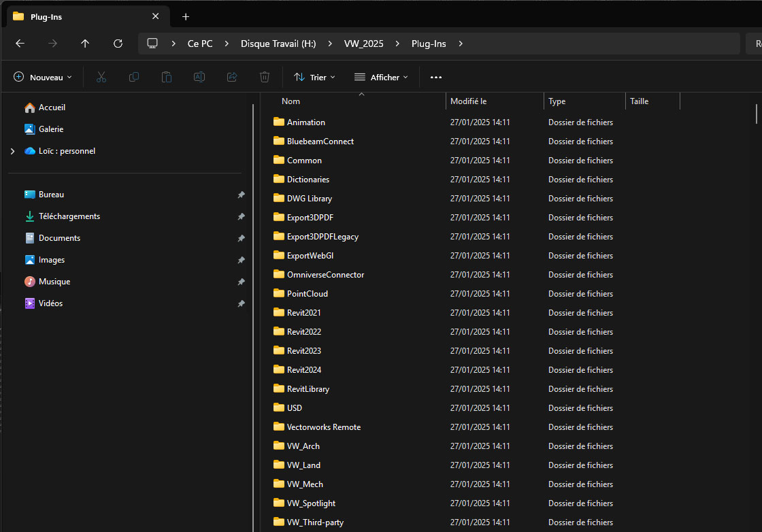Click the Share icon in toolbar
This screenshot has height=532, width=762.
coord(232,78)
